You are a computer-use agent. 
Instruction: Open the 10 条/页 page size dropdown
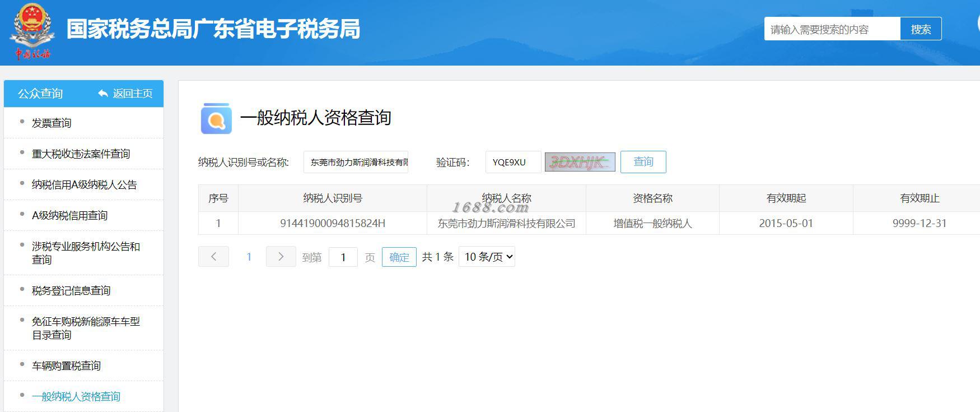(487, 257)
